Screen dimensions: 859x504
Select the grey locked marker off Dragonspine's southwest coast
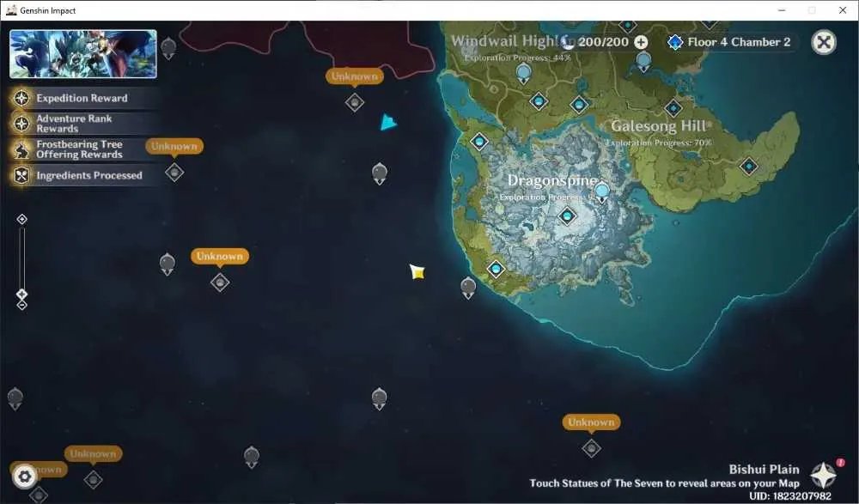[x=468, y=288]
